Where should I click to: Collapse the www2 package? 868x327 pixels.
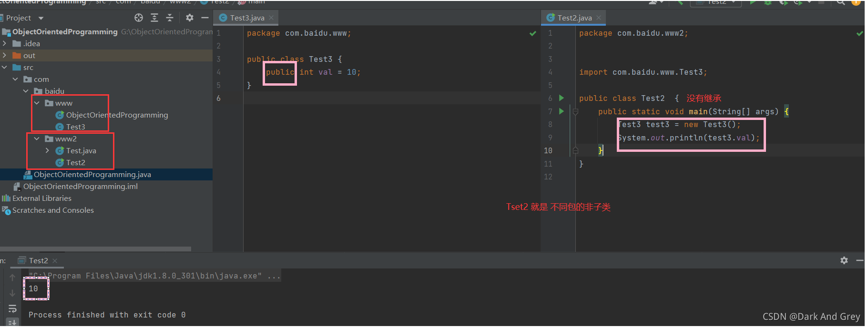pos(37,139)
